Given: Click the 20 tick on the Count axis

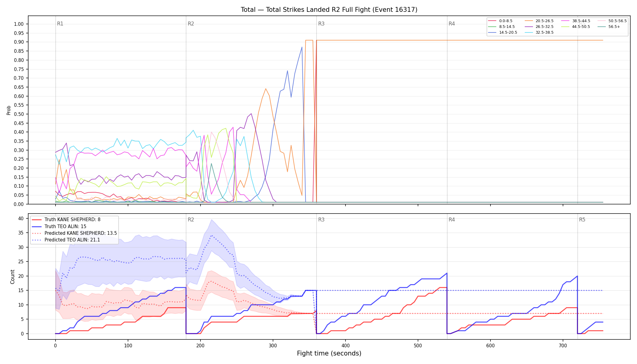Looking at the screenshot, I should [21, 276].
